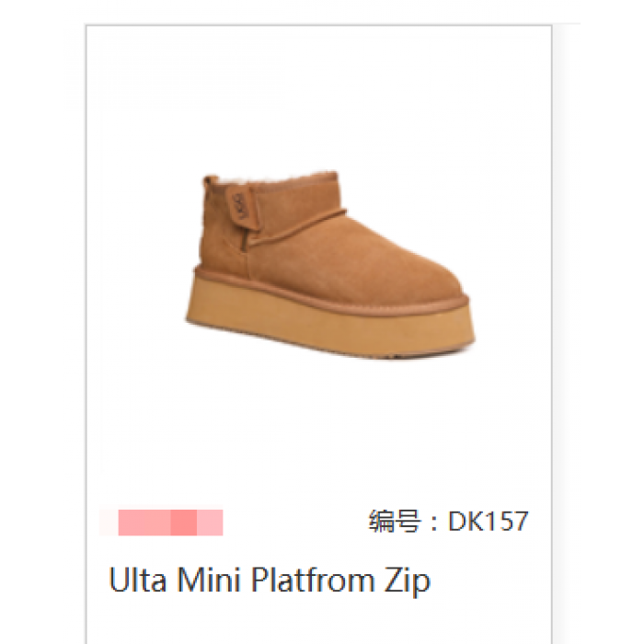Click the word "Ulta" in product name
Screen dimensions: 644x644
click(138, 580)
